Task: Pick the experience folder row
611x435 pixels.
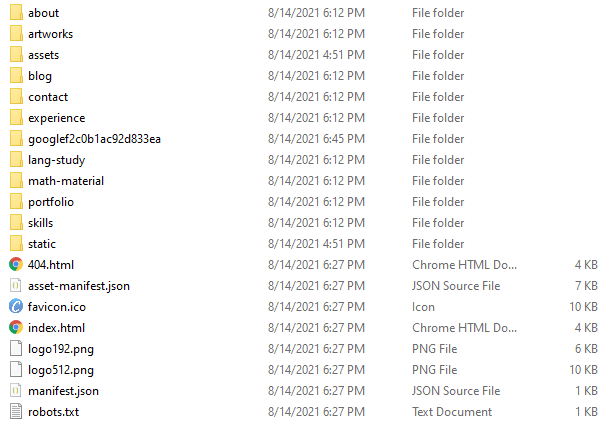Action: click(x=304, y=118)
